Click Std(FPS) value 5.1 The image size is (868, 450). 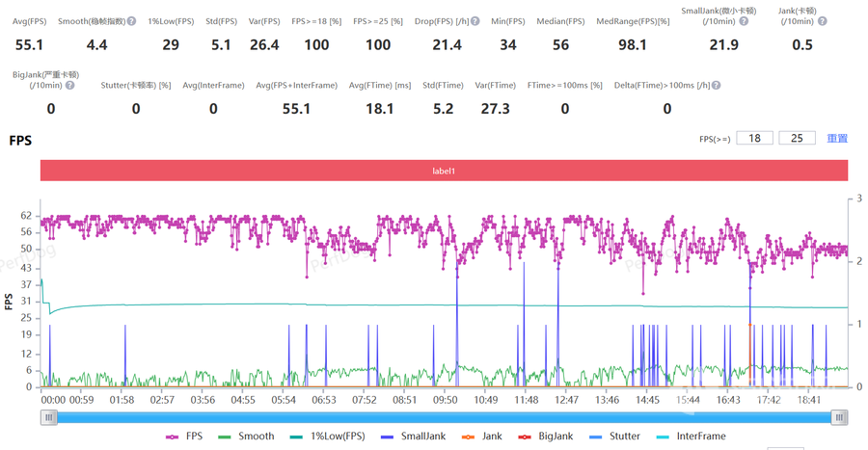pos(221,44)
